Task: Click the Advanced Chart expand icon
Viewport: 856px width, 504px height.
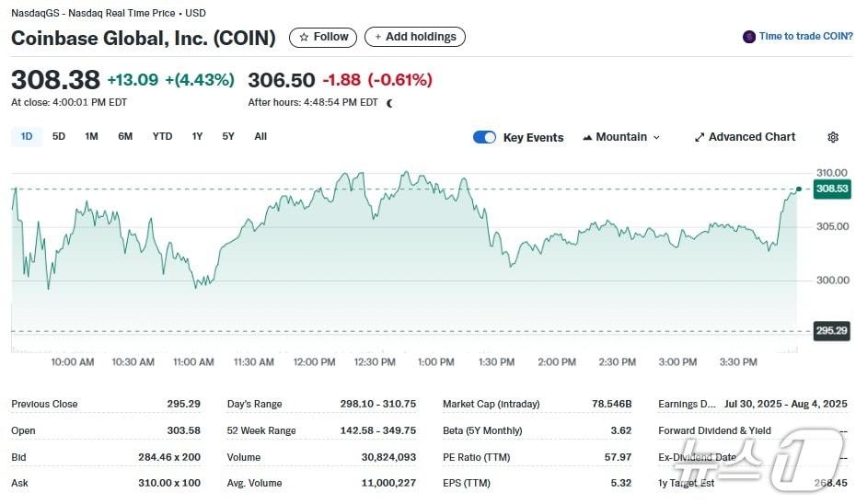Action: click(700, 137)
